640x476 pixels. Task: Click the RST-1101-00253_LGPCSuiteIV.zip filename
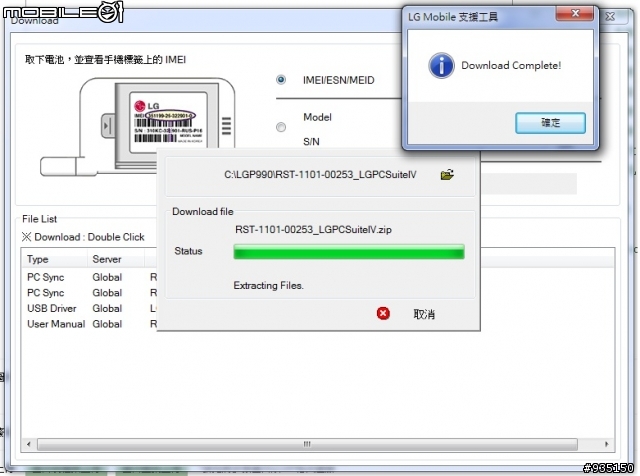tap(313, 229)
